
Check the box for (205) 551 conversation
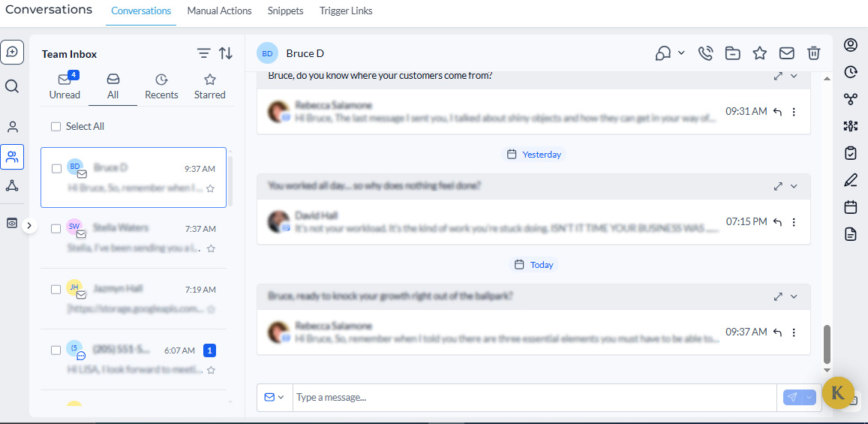(x=56, y=350)
